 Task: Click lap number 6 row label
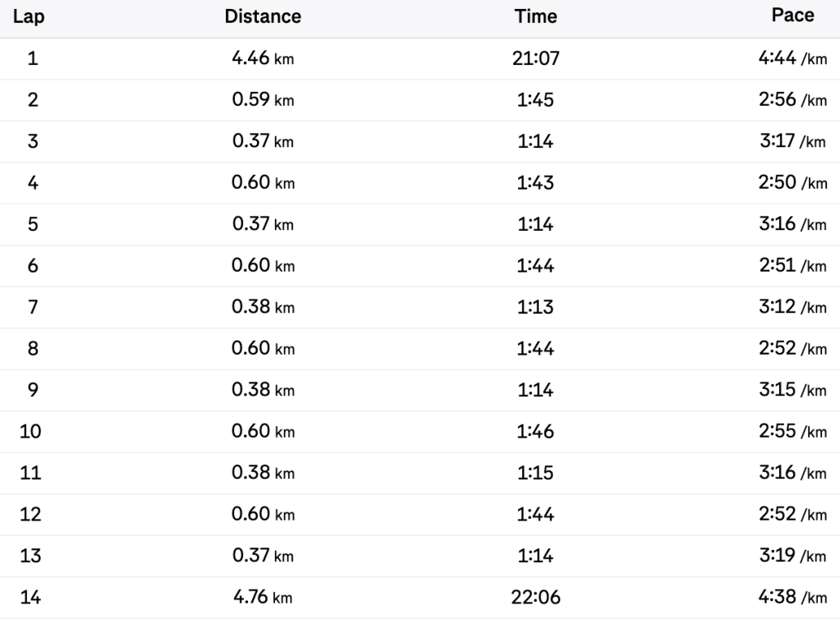point(32,266)
